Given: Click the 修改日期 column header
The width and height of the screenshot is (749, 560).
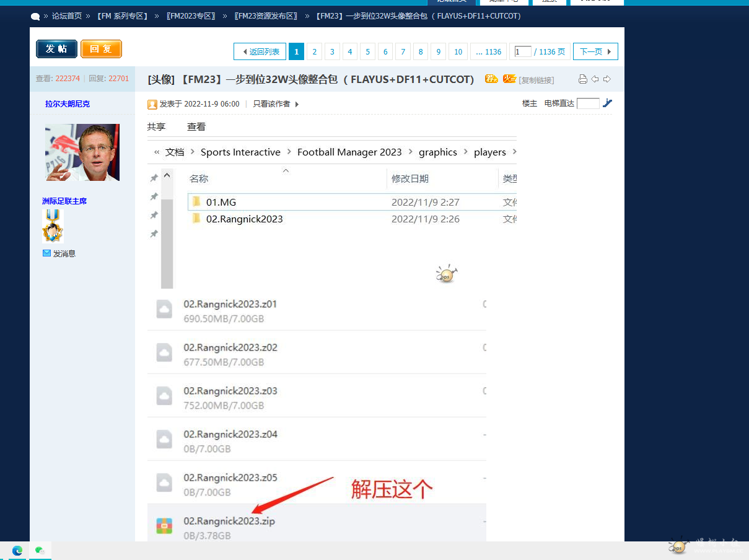Looking at the screenshot, I should 410,178.
